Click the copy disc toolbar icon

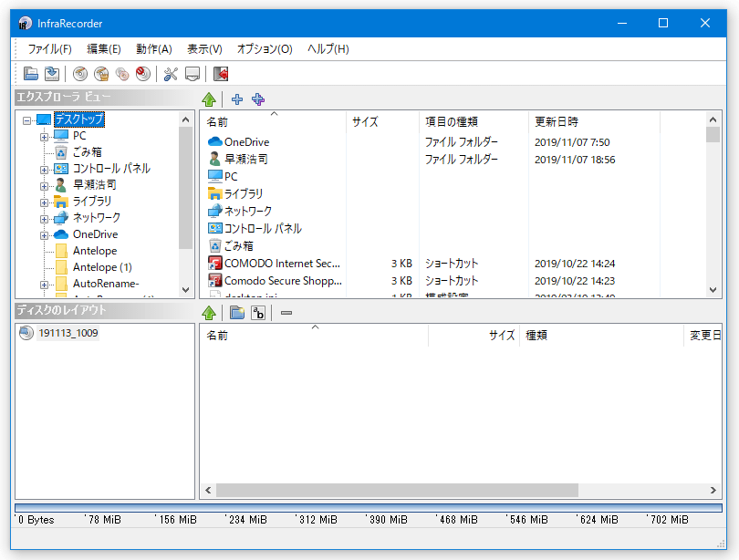point(122,74)
